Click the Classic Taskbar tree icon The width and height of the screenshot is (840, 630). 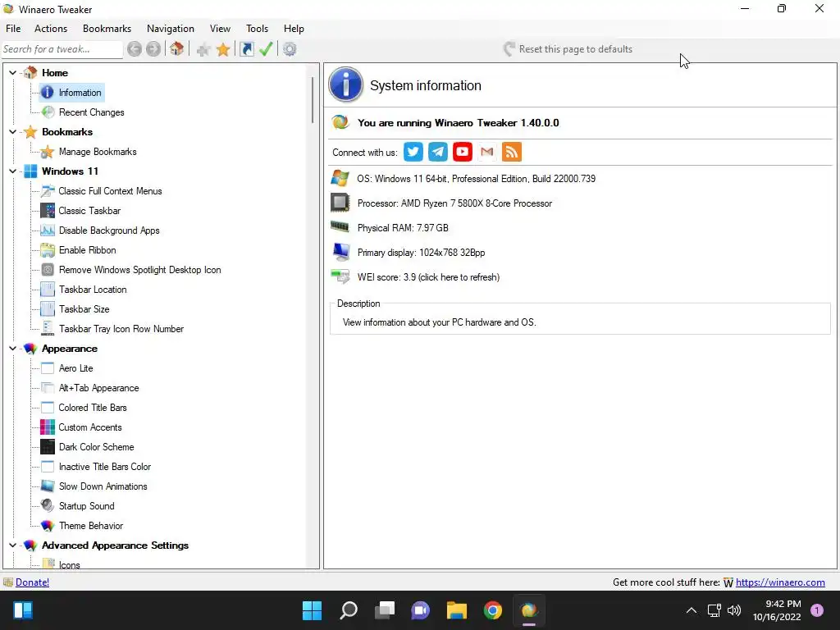tap(48, 211)
